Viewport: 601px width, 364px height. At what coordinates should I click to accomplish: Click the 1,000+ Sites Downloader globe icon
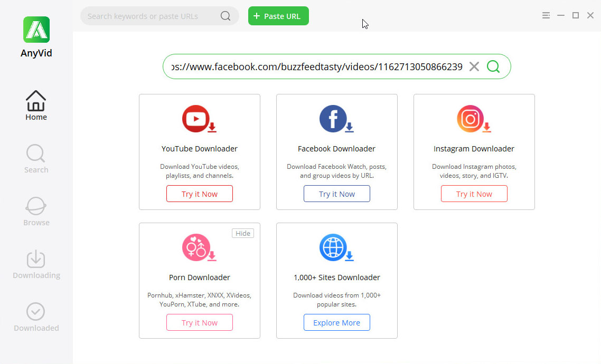coord(336,247)
